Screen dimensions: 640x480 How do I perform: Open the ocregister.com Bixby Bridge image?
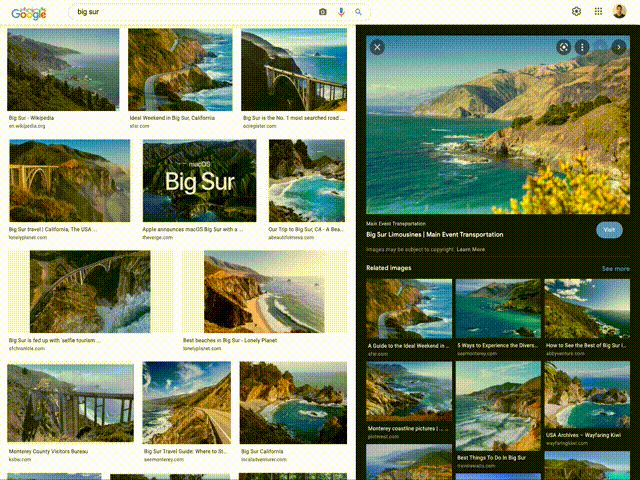[294, 69]
